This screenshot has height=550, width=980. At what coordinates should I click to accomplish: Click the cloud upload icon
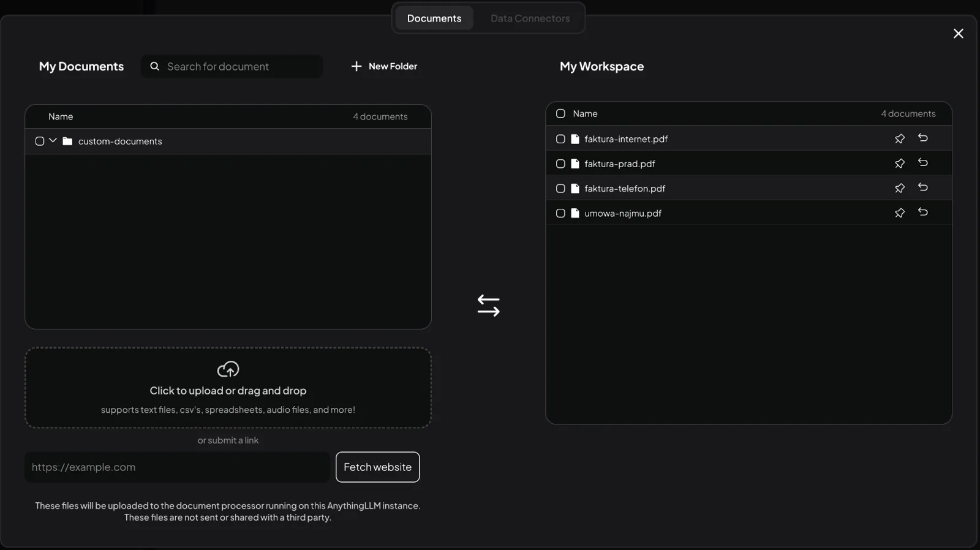[x=228, y=369]
